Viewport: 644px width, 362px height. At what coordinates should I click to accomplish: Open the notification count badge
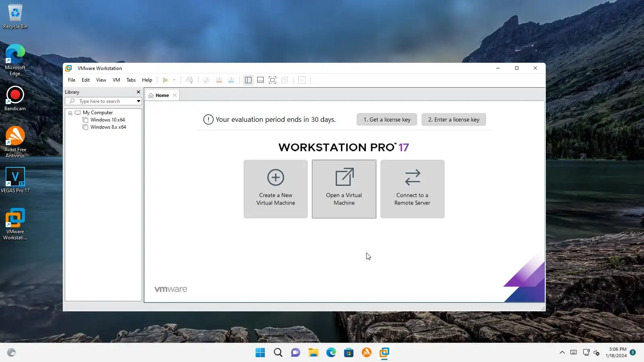633,352
